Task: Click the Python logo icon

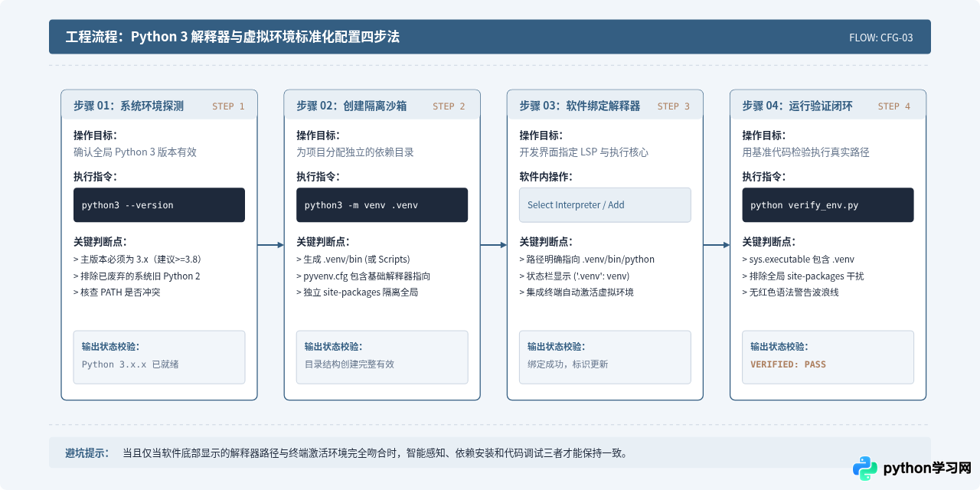Action: tap(865, 468)
